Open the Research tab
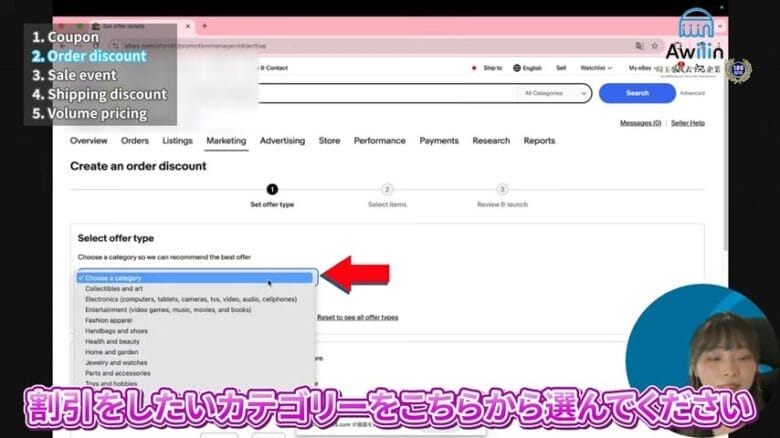 [x=491, y=141]
